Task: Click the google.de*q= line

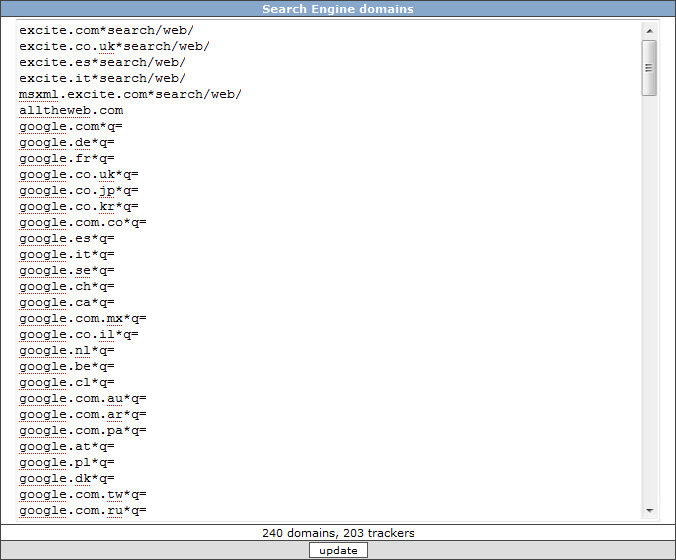Action: (x=67, y=142)
